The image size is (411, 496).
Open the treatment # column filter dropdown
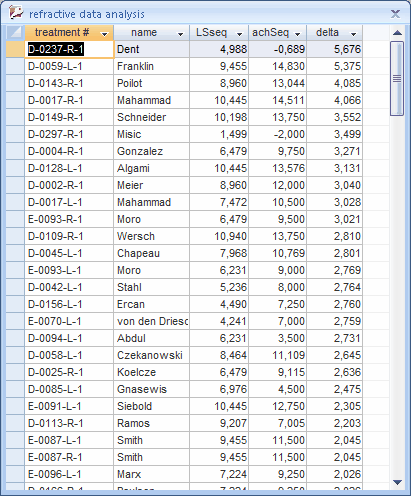coord(105,34)
